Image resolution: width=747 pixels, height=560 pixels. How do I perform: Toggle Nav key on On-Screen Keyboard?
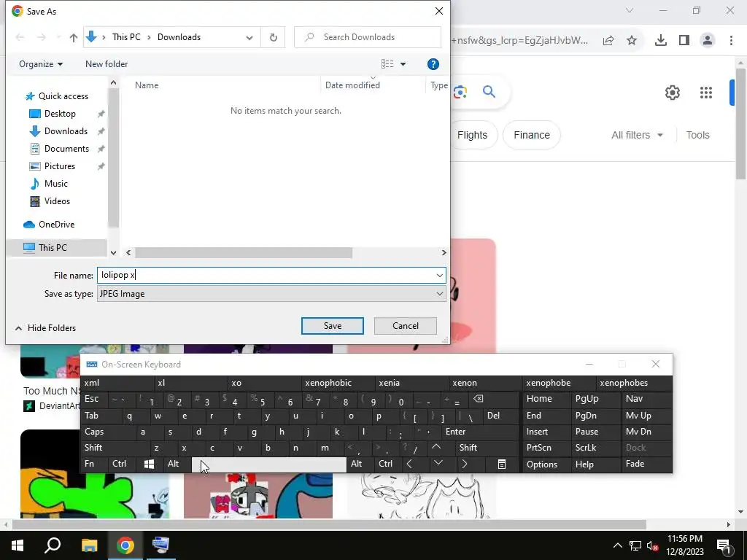[x=634, y=399]
